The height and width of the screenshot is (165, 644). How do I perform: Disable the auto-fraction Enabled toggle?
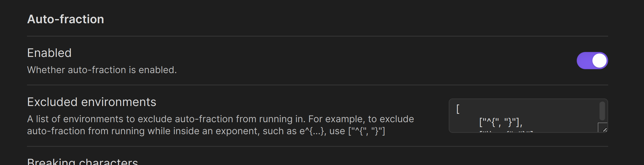click(x=592, y=60)
